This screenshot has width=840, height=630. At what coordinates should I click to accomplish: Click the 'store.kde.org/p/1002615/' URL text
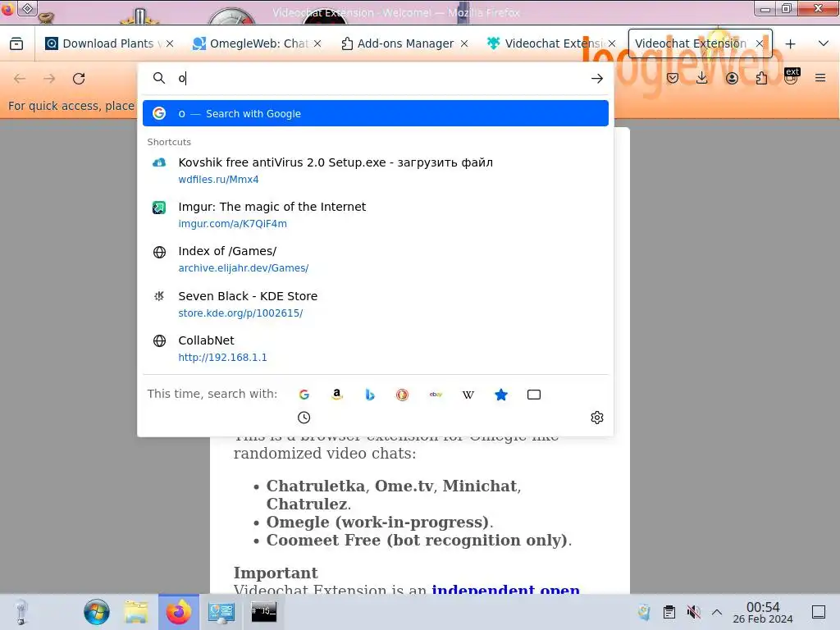click(x=240, y=313)
